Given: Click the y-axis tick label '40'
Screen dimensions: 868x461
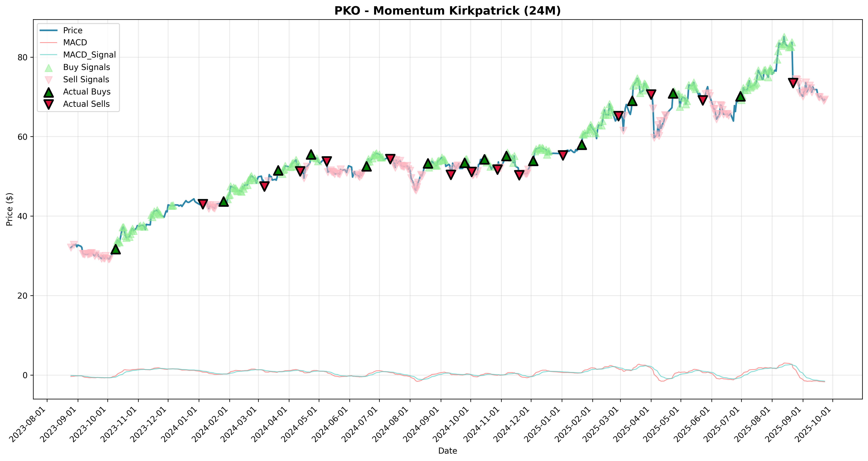Looking at the screenshot, I should coord(22,216).
